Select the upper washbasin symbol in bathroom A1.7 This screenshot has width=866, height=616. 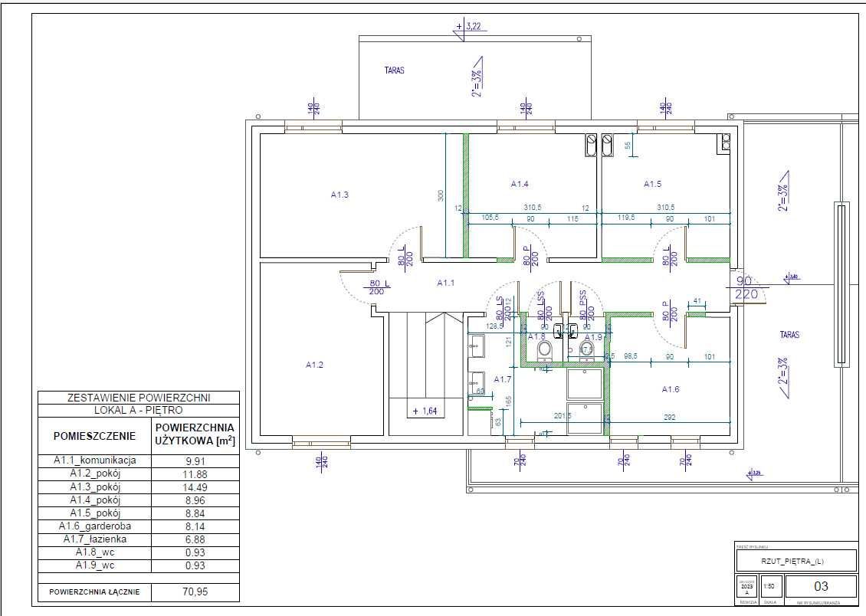(x=477, y=346)
